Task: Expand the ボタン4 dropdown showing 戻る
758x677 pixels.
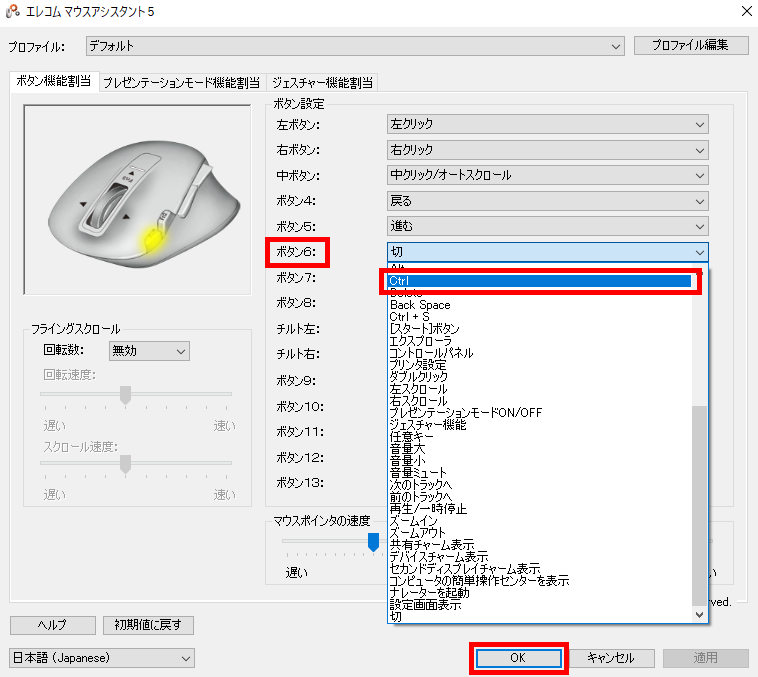Action: pyautogui.click(x=548, y=201)
